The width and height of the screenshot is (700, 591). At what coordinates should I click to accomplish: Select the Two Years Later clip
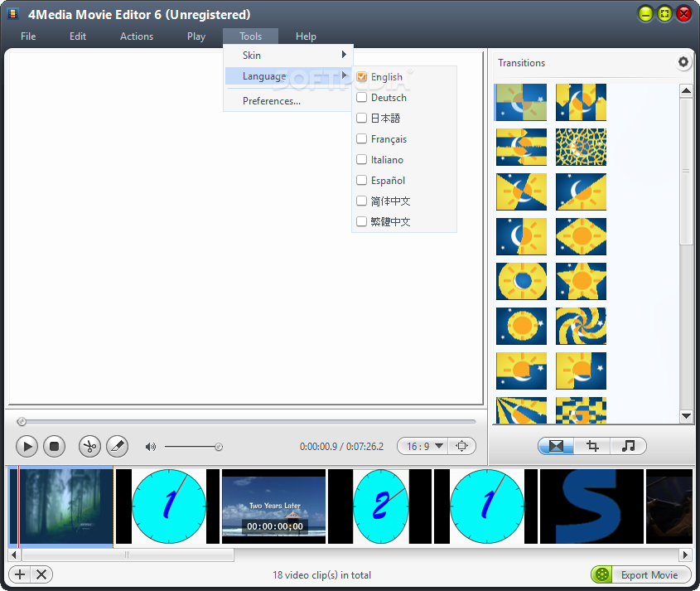pos(273,506)
